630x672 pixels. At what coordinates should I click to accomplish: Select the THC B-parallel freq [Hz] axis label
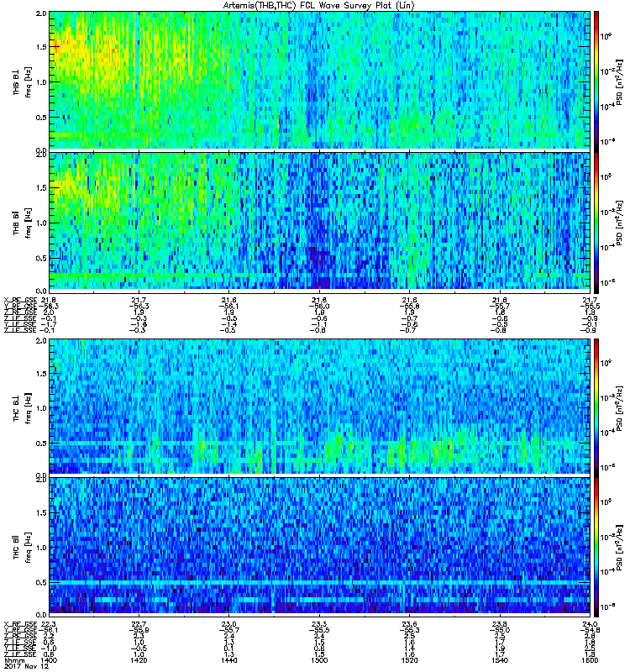tap(28, 548)
